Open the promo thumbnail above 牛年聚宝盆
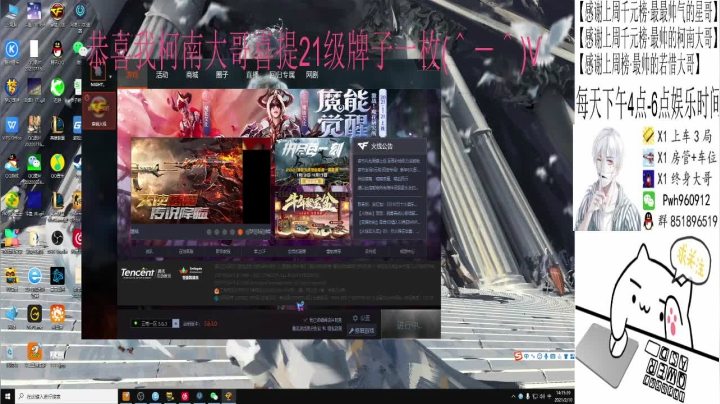Image resolution: width=720 pixels, height=404 pixels. click(313, 164)
